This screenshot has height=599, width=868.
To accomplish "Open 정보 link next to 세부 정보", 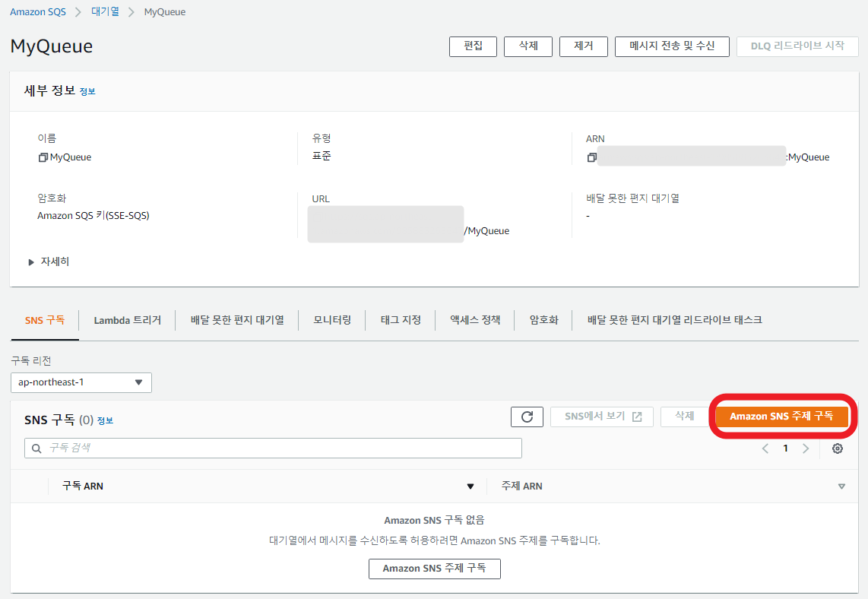I will (87, 92).
